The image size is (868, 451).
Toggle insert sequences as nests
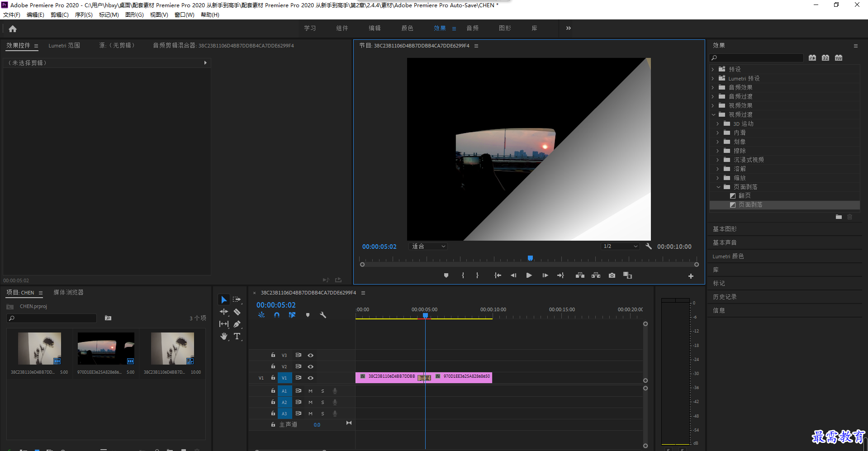pos(261,315)
